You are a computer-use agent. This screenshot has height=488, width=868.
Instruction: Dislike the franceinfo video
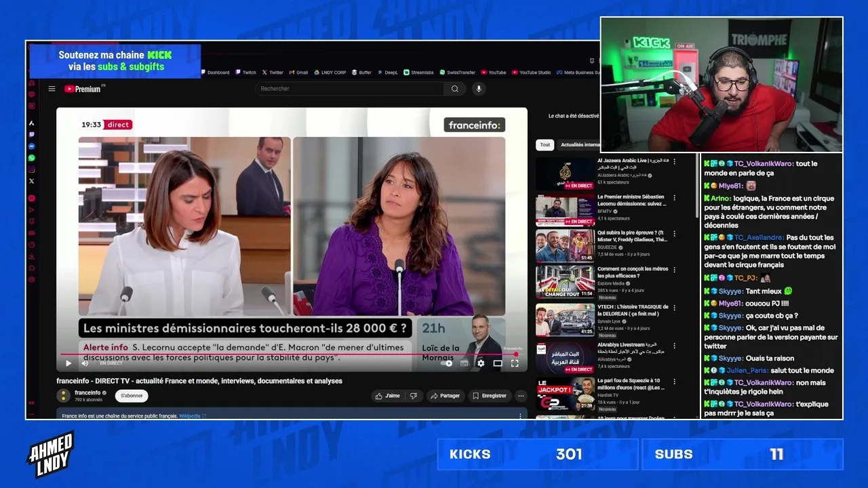click(x=413, y=396)
